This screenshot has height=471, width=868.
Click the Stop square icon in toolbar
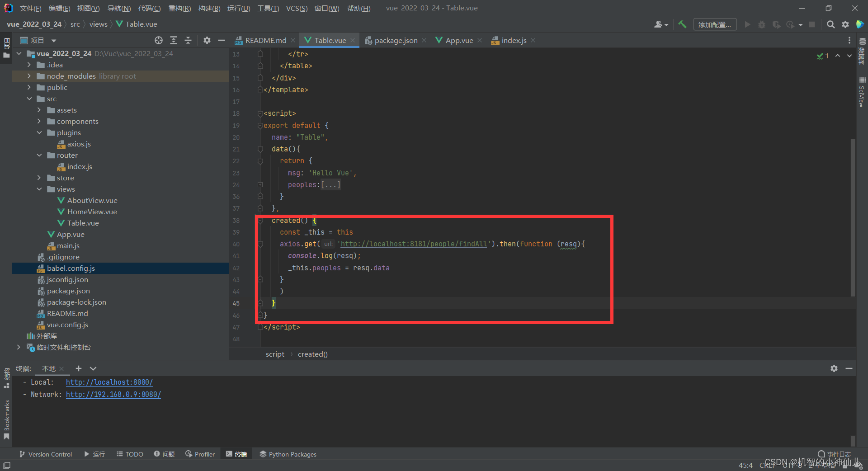click(x=812, y=24)
